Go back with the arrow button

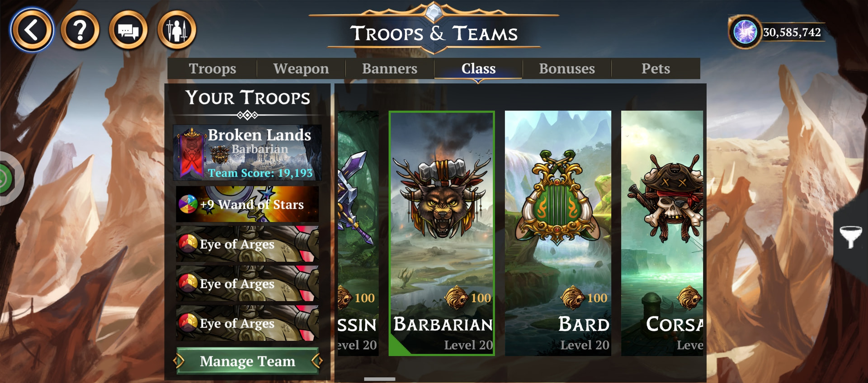point(32,30)
